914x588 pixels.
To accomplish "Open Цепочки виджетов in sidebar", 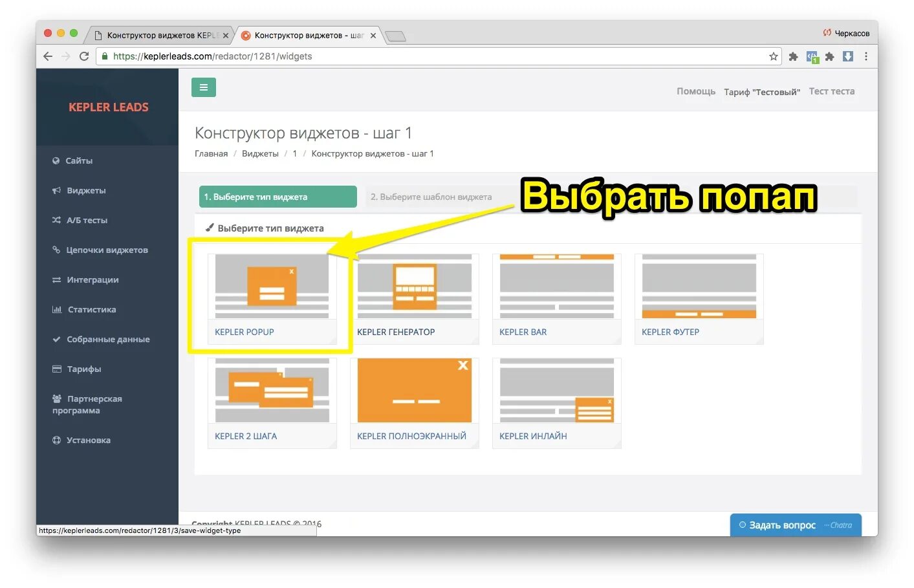I will click(x=107, y=250).
